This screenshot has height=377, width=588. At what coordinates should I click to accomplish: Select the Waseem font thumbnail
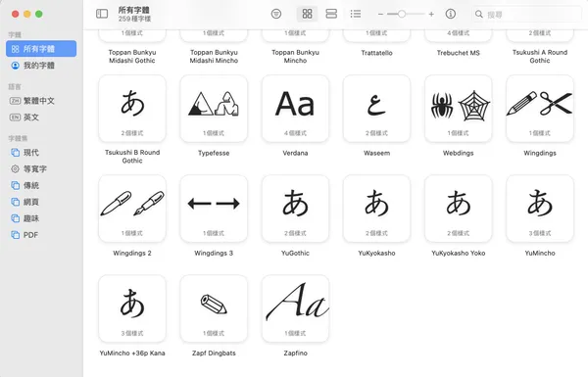pyautogui.click(x=376, y=109)
